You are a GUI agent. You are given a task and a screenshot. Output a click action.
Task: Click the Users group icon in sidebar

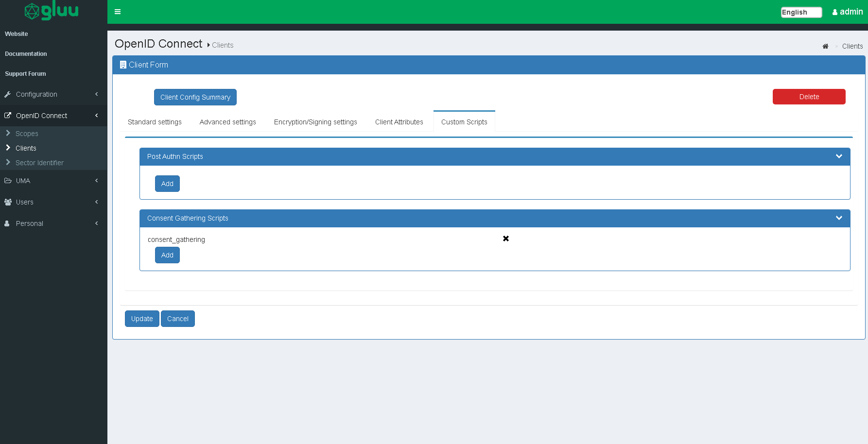pyautogui.click(x=8, y=202)
